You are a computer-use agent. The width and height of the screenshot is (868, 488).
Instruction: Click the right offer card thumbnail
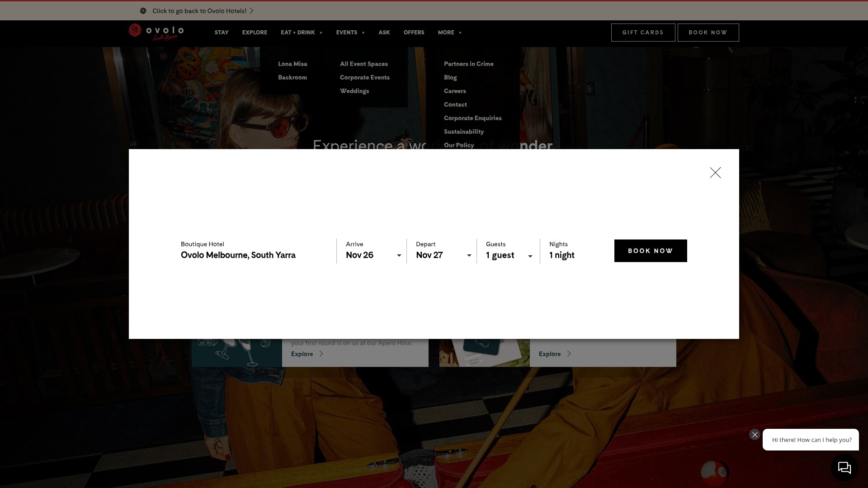(485, 353)
